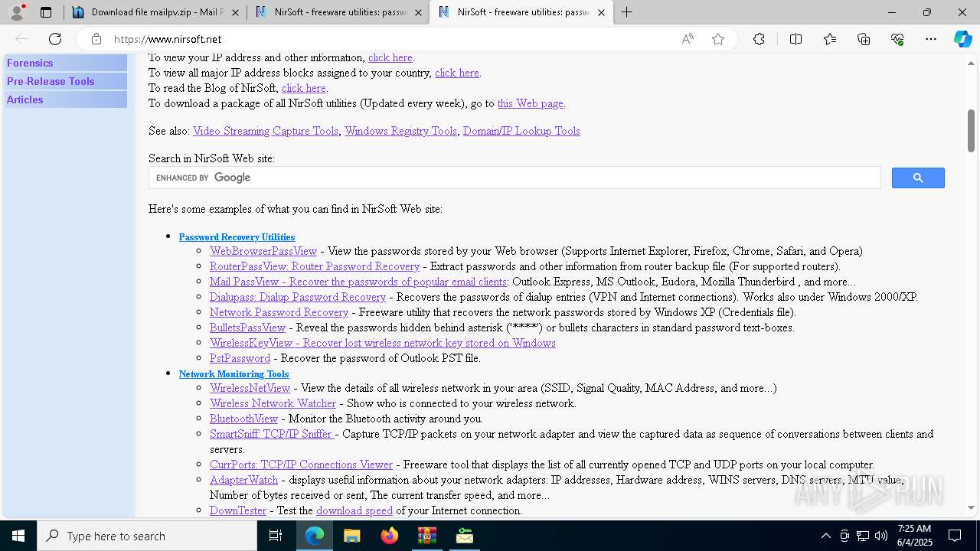
Task: Close the active NirSoft tab
Action: tap(601, 12)
